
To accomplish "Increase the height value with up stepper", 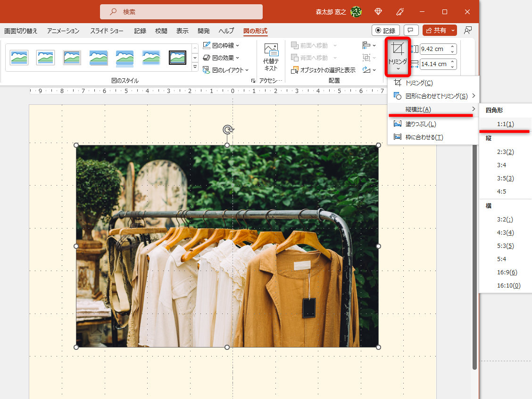I will point(453,47).
